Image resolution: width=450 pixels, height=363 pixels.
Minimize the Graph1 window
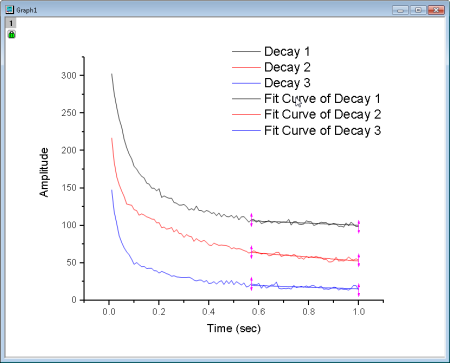tap(400, 10)
